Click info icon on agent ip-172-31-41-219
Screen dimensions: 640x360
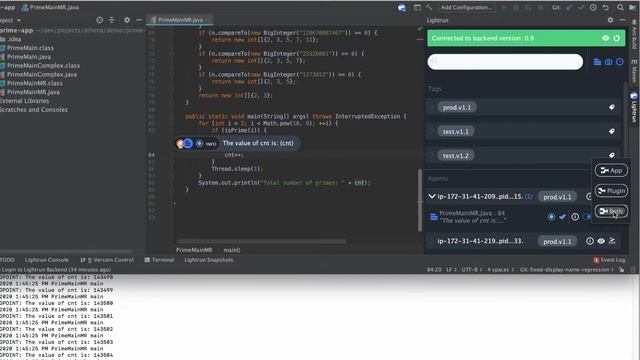coord(590,241)
